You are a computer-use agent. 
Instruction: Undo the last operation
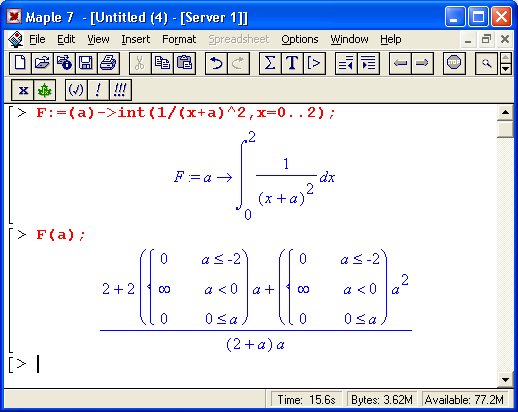coord(216,63)
